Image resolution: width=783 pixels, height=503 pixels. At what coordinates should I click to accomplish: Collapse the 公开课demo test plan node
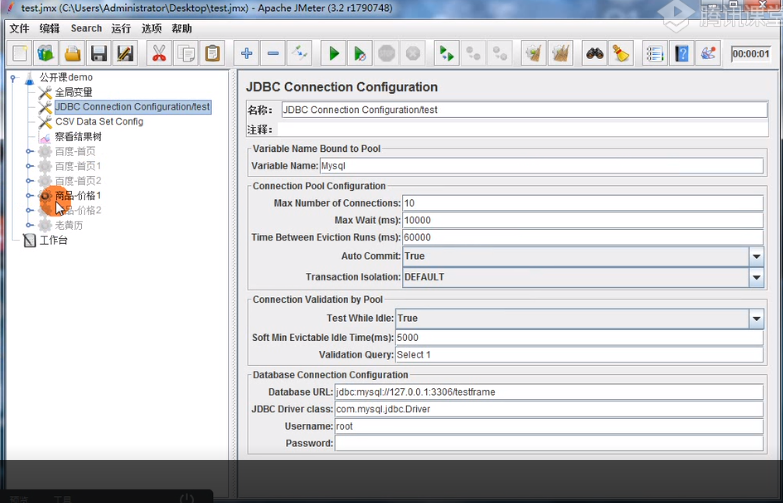(13, 77)
